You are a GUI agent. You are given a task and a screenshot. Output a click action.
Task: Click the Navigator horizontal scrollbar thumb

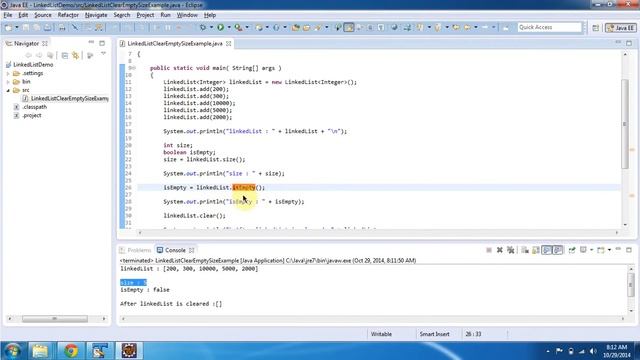point(55,319)
